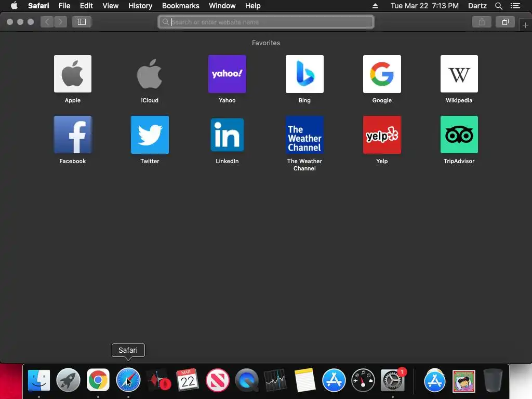Screen dimensions: 532x399
Task: Open the Apple favorite tile
Action: pyautogui.click(x=73, y=74)
